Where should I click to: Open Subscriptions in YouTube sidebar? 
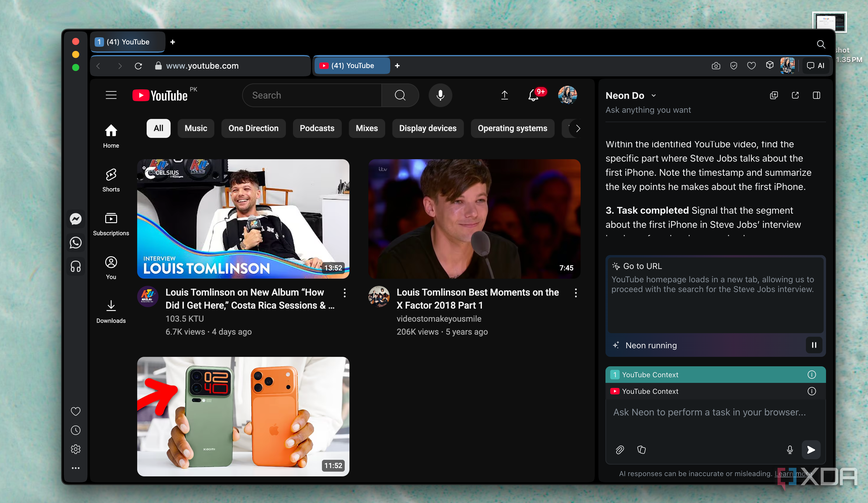pyautogui.click(x=111, y=224)
